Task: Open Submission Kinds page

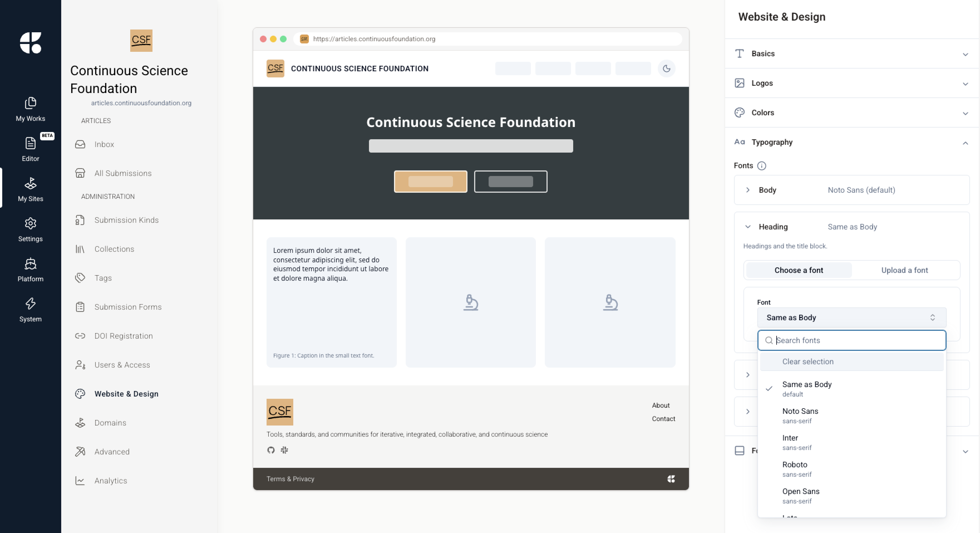Action: click(x=139, y=220)
